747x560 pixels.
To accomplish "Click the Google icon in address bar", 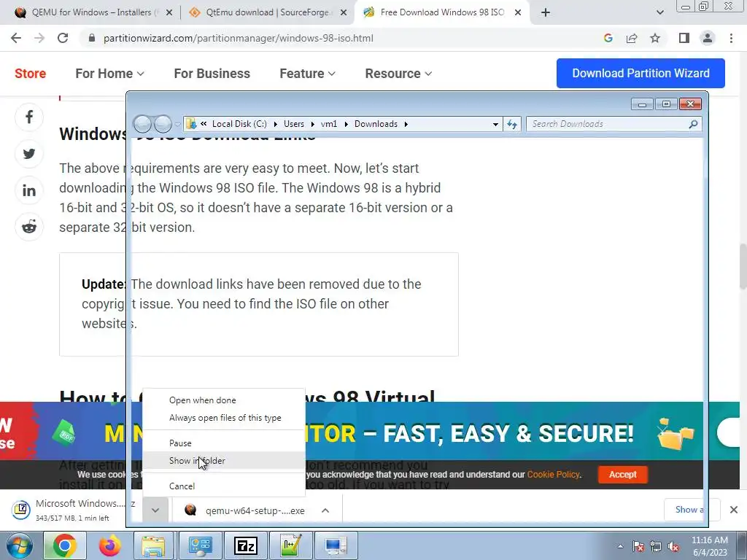I will point(608,38).
